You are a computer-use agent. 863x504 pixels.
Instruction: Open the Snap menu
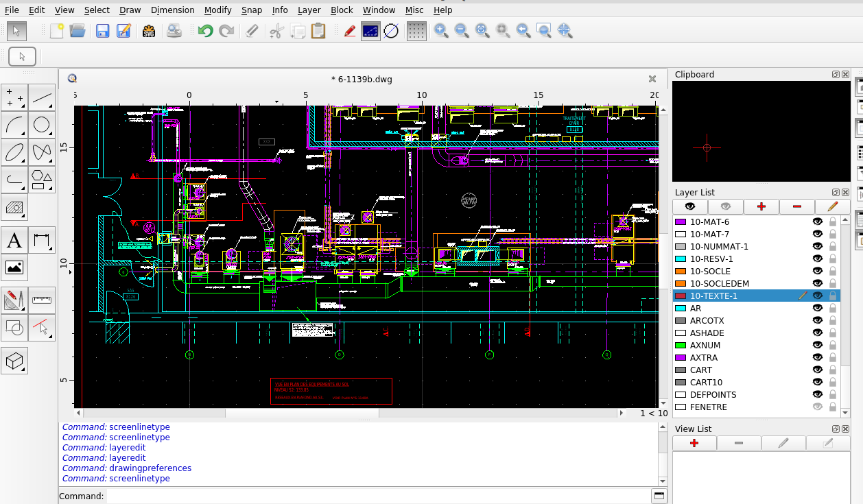(x=252, y=10)
